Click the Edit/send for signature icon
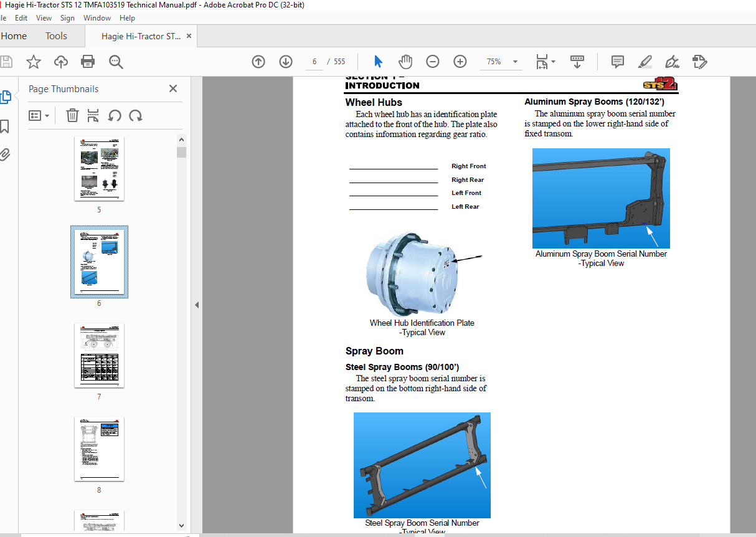 (x=699, y=62)
